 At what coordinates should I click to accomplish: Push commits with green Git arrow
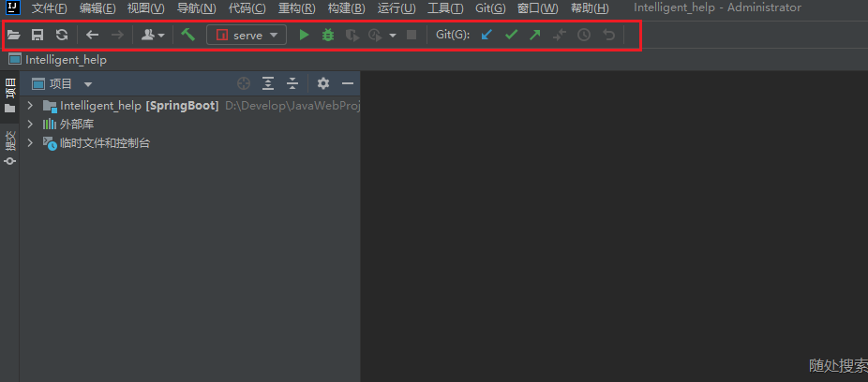(x=534, y=35)
